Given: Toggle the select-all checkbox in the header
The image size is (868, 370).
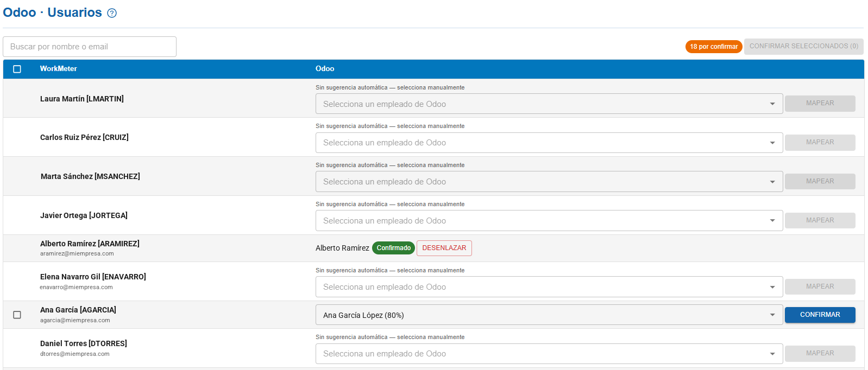Looking at the screenshot, I should [x=17, y=69].
